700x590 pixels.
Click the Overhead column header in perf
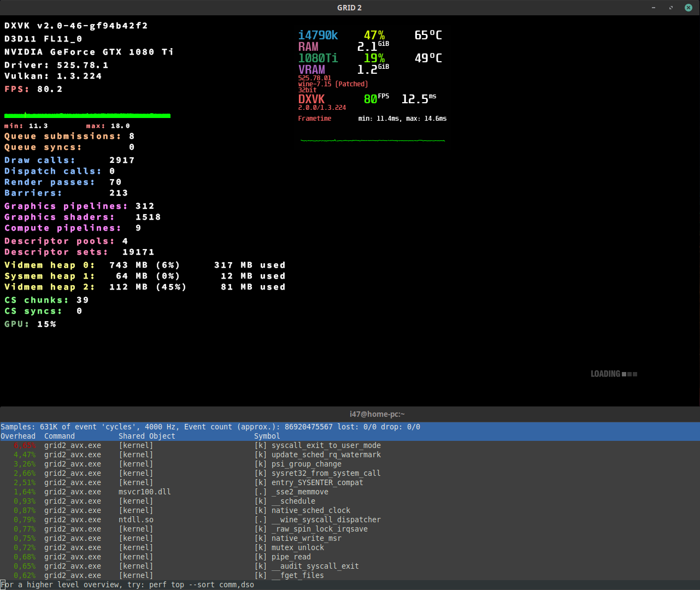click(x=18, y=436)
